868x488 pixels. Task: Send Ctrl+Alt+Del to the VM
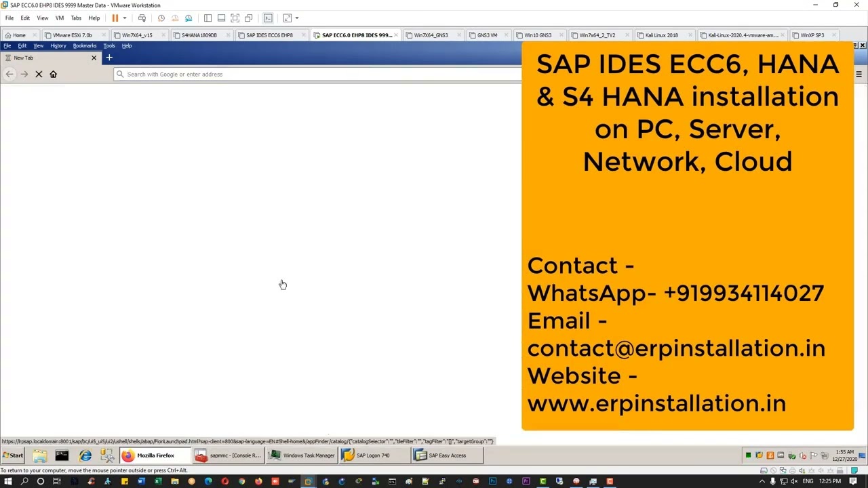coord(142,18)
